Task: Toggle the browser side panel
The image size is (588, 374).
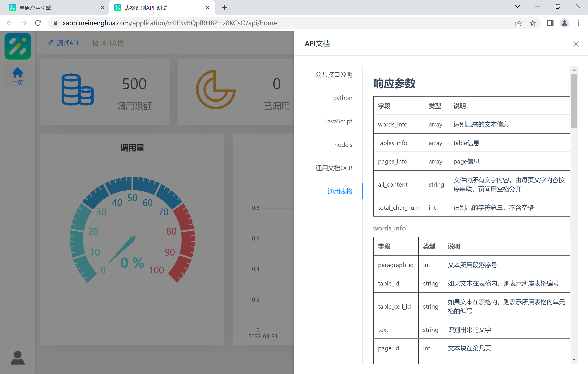Action: coord(550,23)
